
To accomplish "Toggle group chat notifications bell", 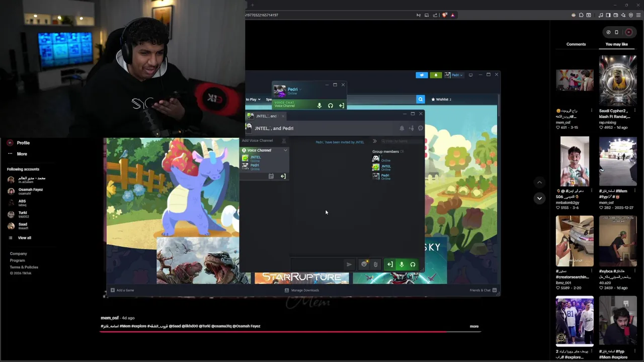I will pos(401,128).
